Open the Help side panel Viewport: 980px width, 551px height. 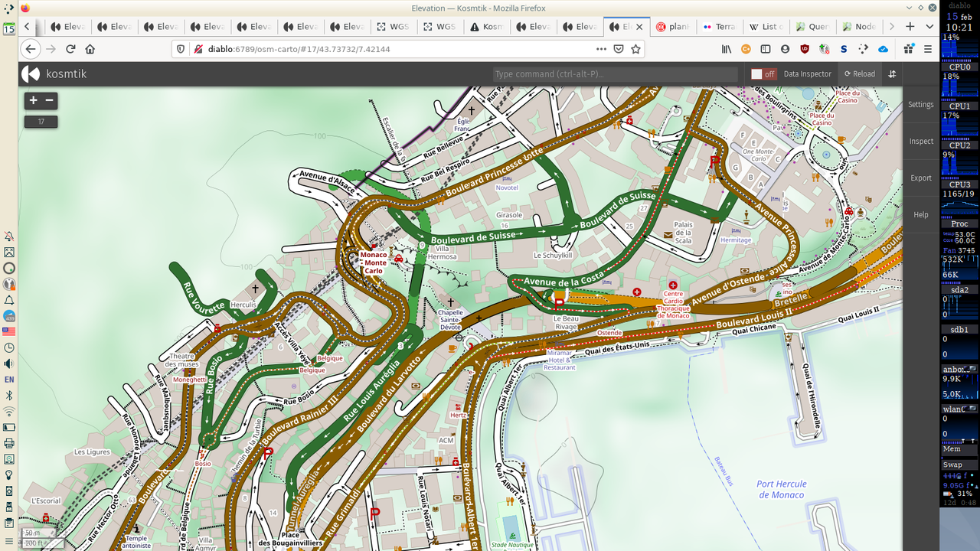[921, 215]
